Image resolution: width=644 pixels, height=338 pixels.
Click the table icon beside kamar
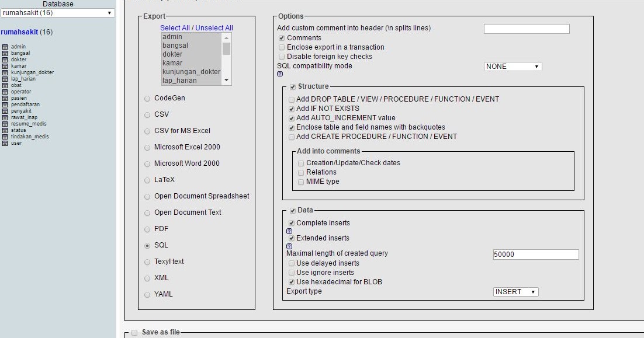(5, 66)
